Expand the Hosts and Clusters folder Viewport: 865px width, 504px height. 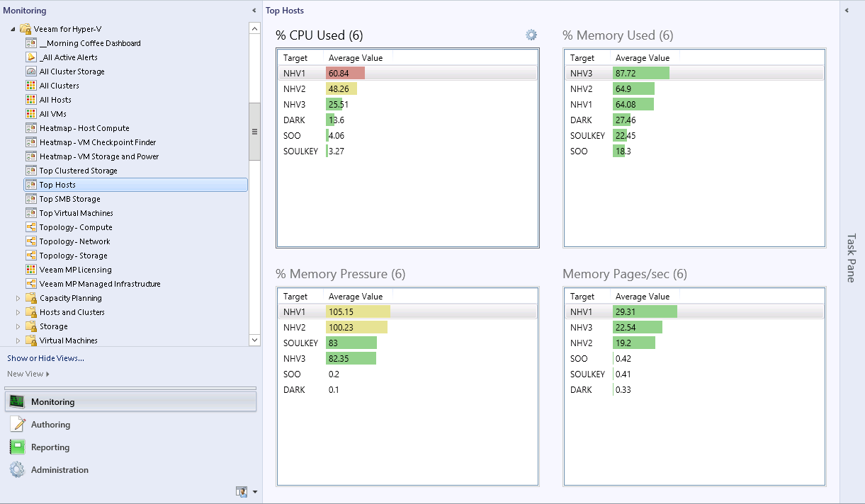tap(18, 312)
